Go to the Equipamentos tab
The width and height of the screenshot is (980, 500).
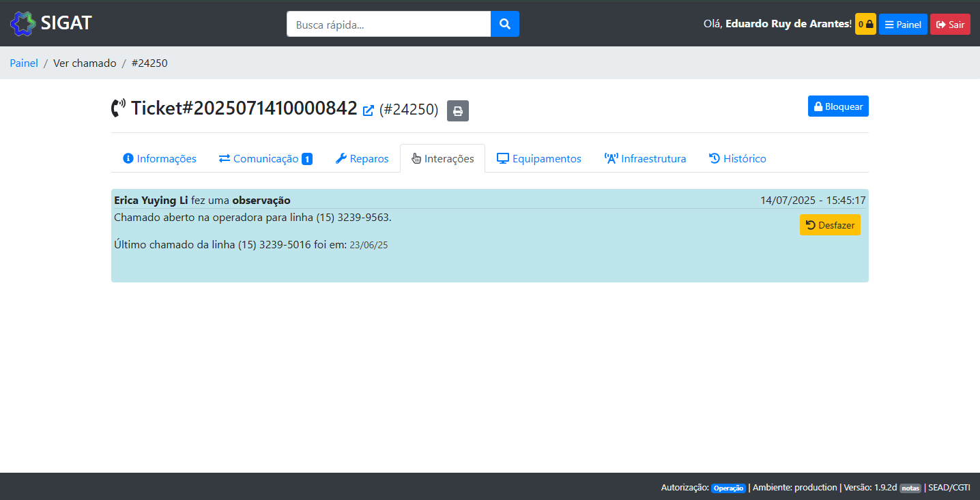click(539, 159)
